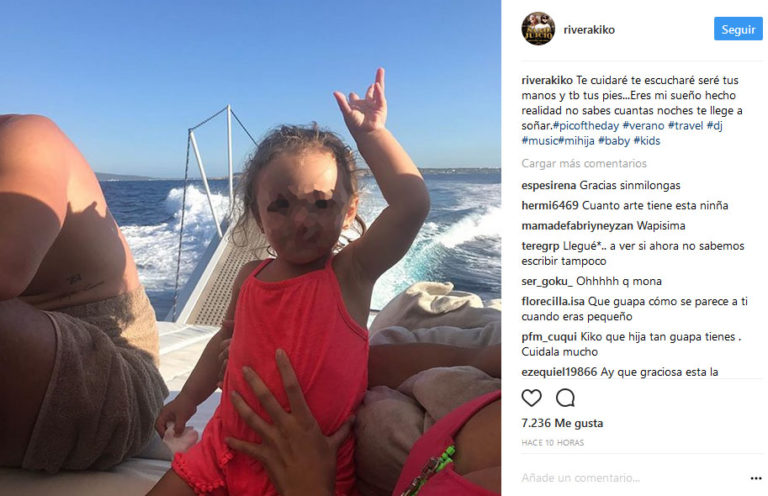
Task: Open the #picoftheday hashtag
Action: pos(586,126)
